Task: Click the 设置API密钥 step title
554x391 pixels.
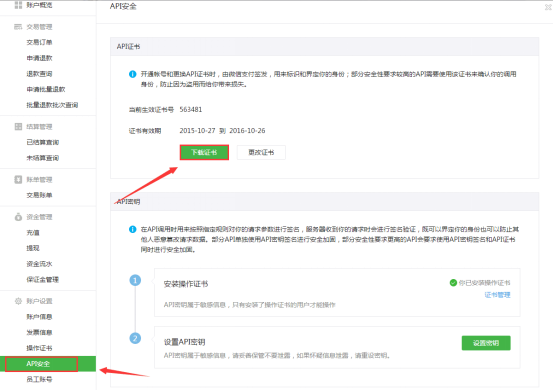Action: pyautogui.click(x=184, y=342)
